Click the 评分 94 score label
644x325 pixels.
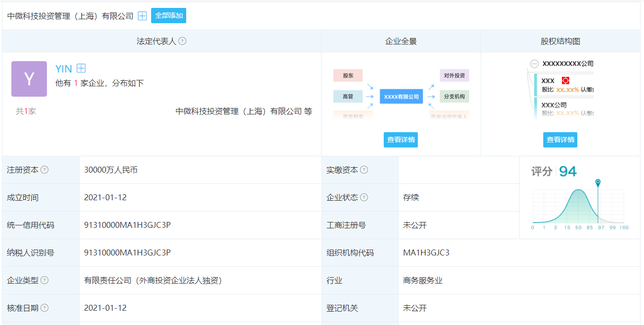pyautogui.click(x=554, y=172)
